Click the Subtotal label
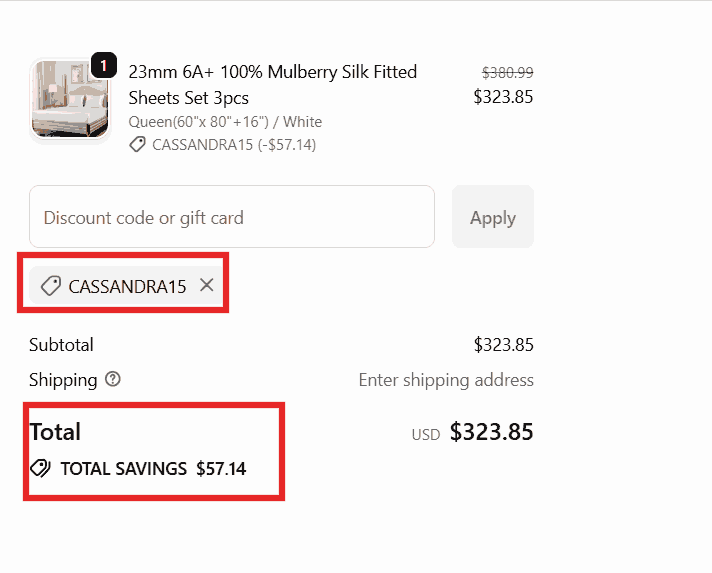This screenshot has height=573, width=712. (x=61, y=345)
